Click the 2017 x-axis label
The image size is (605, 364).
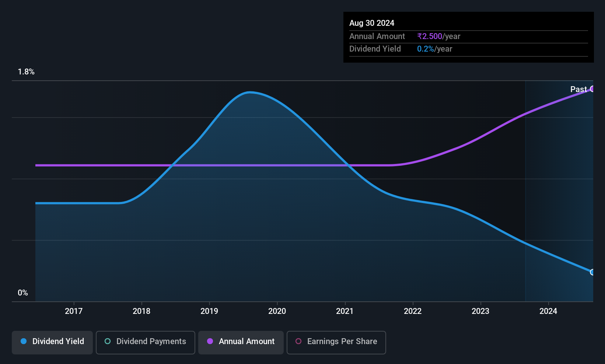point(74,311)
